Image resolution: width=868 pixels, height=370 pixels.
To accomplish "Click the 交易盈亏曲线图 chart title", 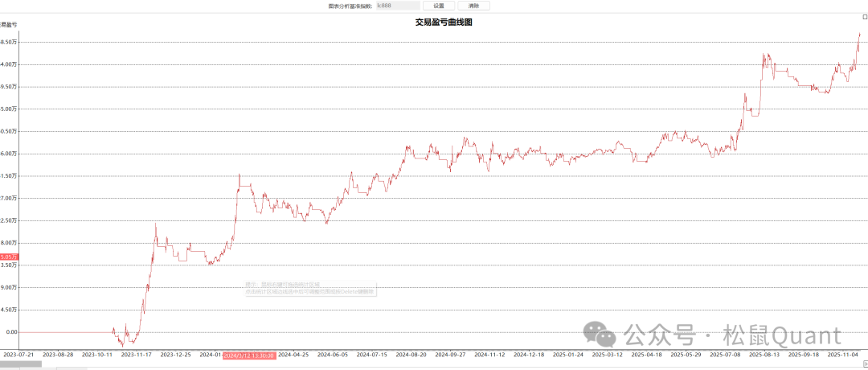I will [443, 23].
